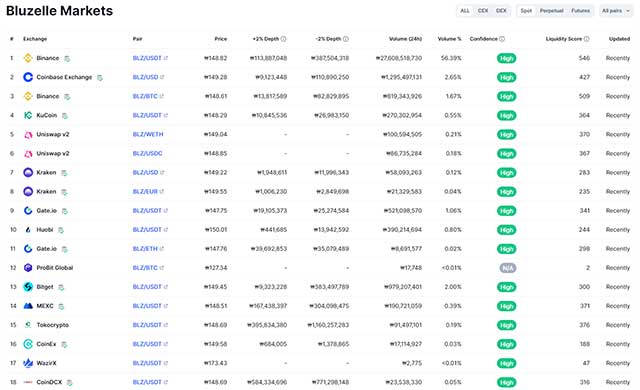Click the Confidence info icon
Screen dimensions: 640x390
(x=502, y=39)
